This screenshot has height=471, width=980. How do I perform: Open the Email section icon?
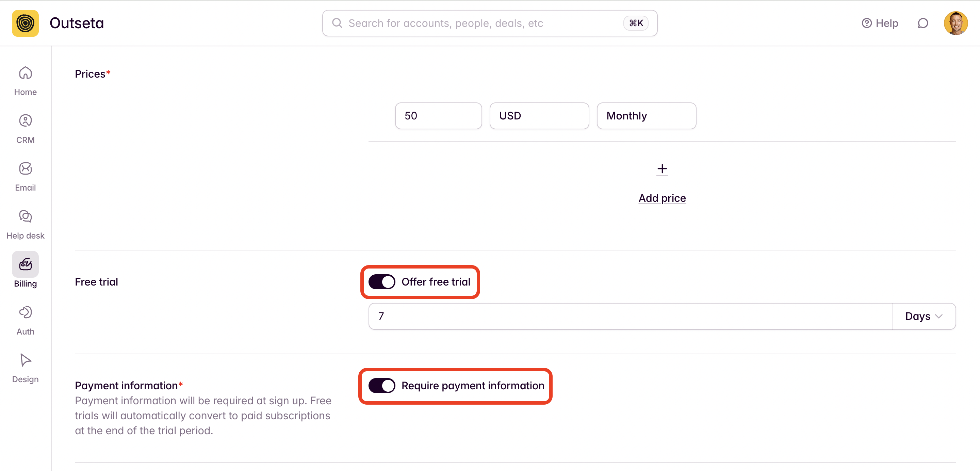coord(25,168)
